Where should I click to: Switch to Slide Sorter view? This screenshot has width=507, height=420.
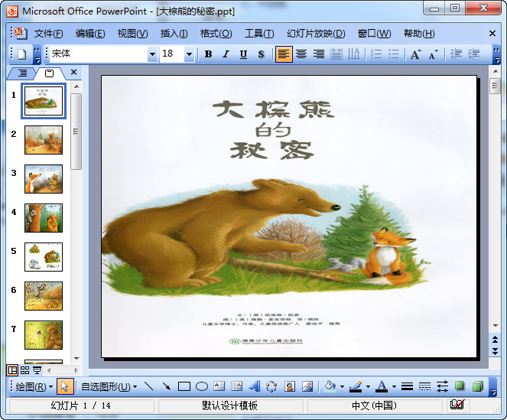point(25,370)
